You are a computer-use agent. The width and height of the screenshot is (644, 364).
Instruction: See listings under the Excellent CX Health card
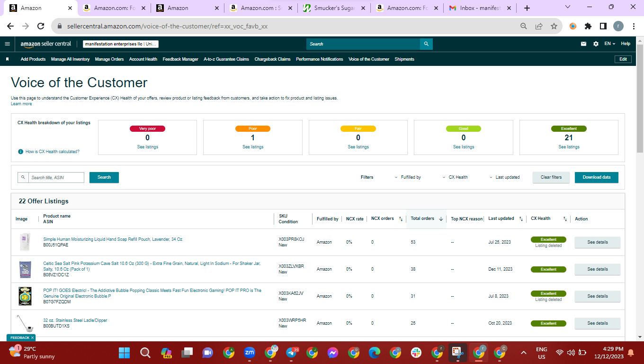click(x=569, y=147)
